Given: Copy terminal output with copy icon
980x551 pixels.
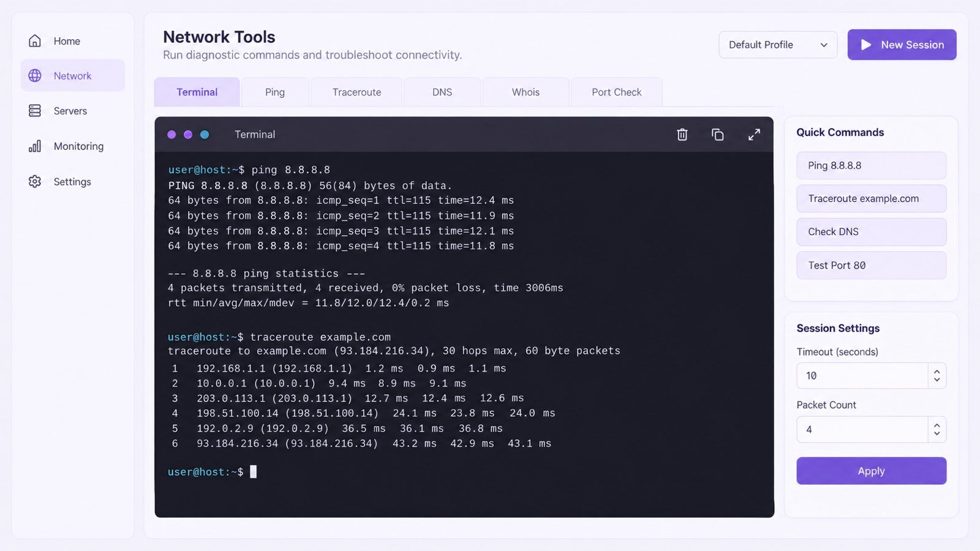Looking at the screenshot, I should tap(718, 135).
